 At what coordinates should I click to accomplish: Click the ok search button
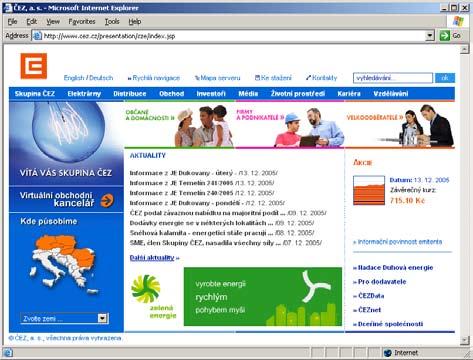coord(445,78)
